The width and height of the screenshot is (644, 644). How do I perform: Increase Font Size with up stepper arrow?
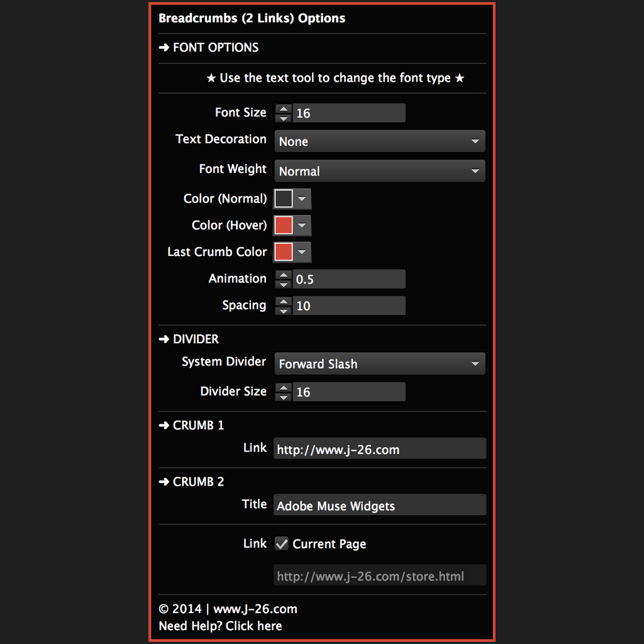[x=284, y=108]
